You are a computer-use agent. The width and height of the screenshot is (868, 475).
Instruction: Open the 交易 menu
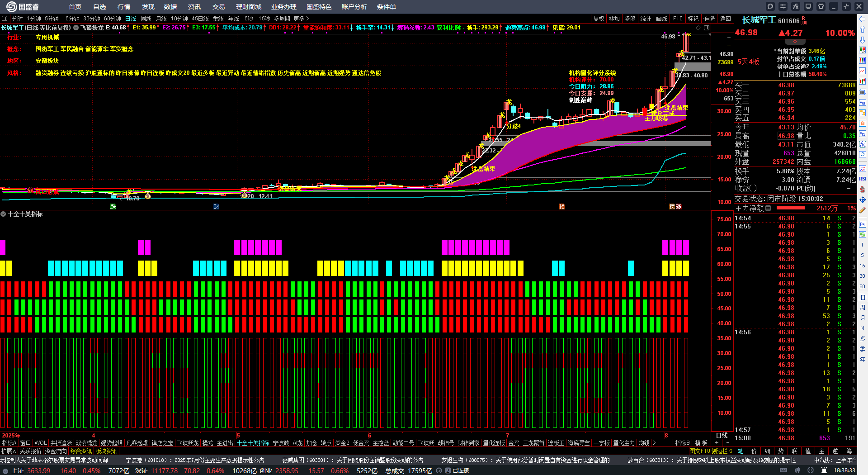(219, 7)
